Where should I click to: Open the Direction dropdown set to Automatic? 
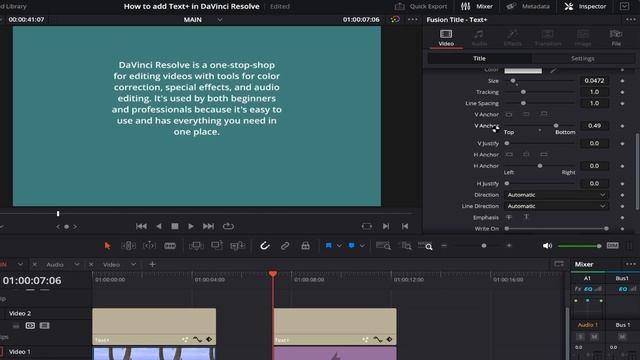[556, 195]
